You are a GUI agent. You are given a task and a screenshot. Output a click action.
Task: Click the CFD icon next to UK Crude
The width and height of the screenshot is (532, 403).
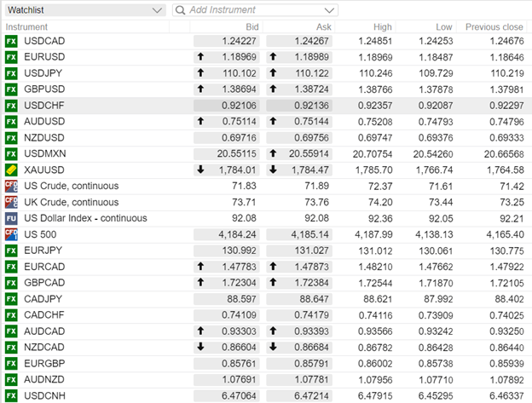[x=11, y=202]
